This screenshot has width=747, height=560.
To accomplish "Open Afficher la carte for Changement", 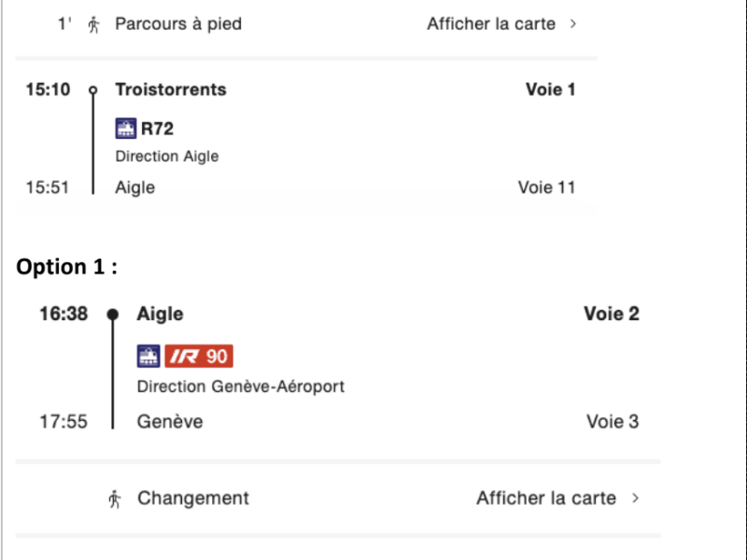I will pos(546,498).
